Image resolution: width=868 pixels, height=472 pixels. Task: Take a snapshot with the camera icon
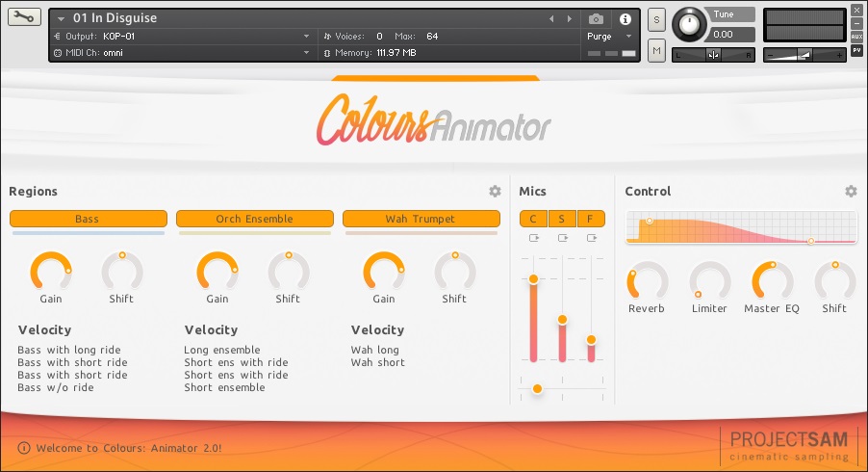click(x=596, y=19)
